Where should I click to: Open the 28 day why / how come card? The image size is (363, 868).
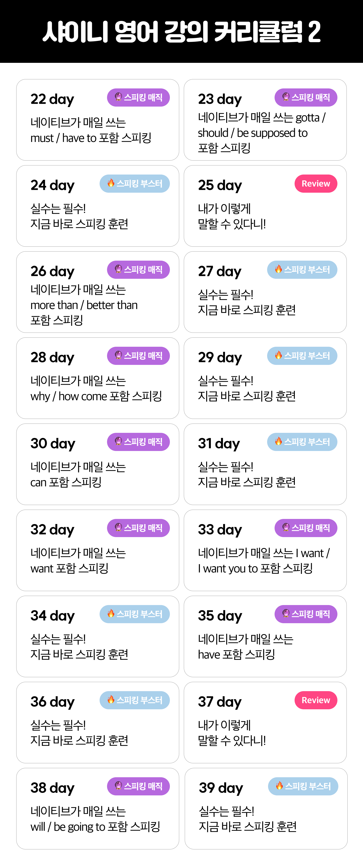pos(97,378)
